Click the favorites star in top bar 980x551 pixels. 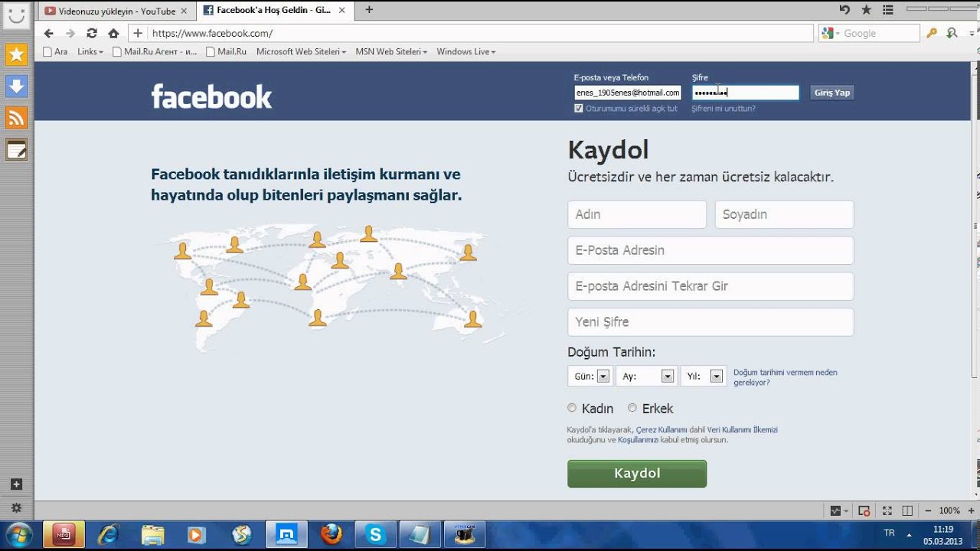pos(866,10)
